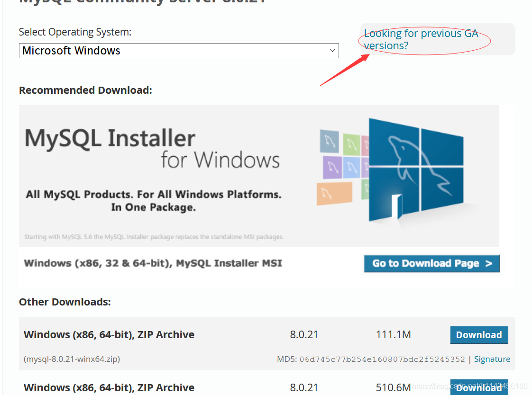
Task: Open Signature link for mysql-8.0.21-winx64.zip
Action: (x=492, y=359)
